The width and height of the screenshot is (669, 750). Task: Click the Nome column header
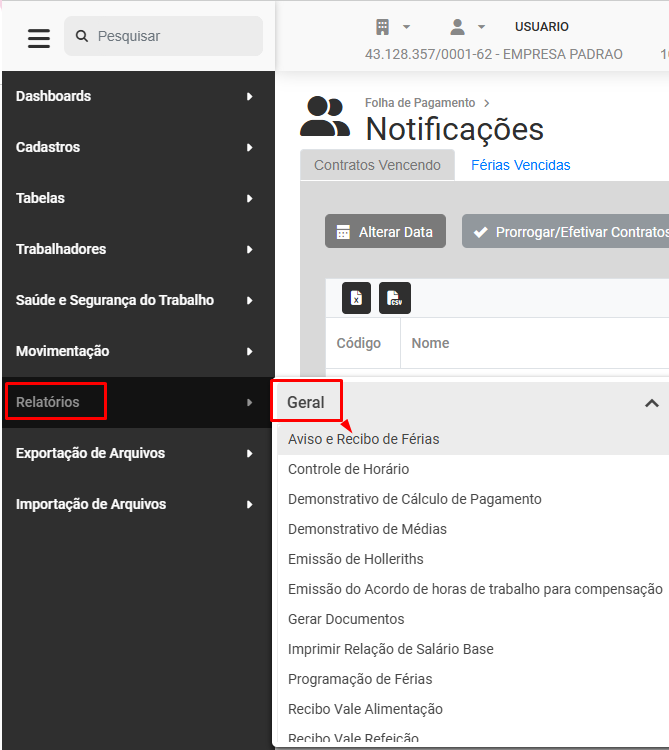click(430, 343)
